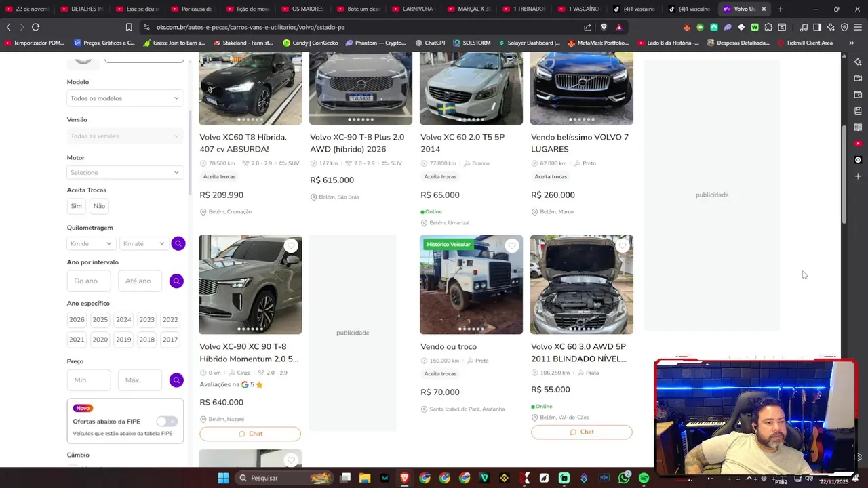Screen dimensions: 868x488
Task: Open the engine-bay photo of Volvo XC 60 3.0
Action: pos(582,285)
